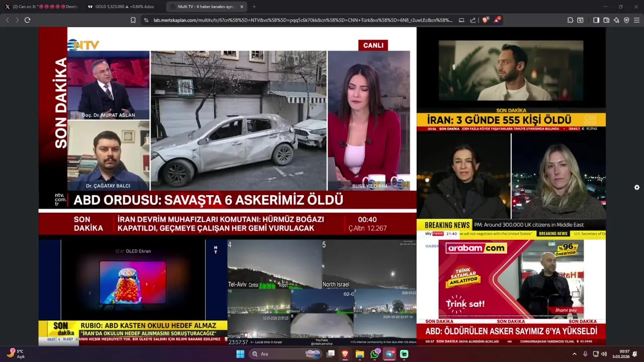Open the Telegram taskbar icon with badge
The height and width of the screenshot is (362, 644).
point(389,354)
